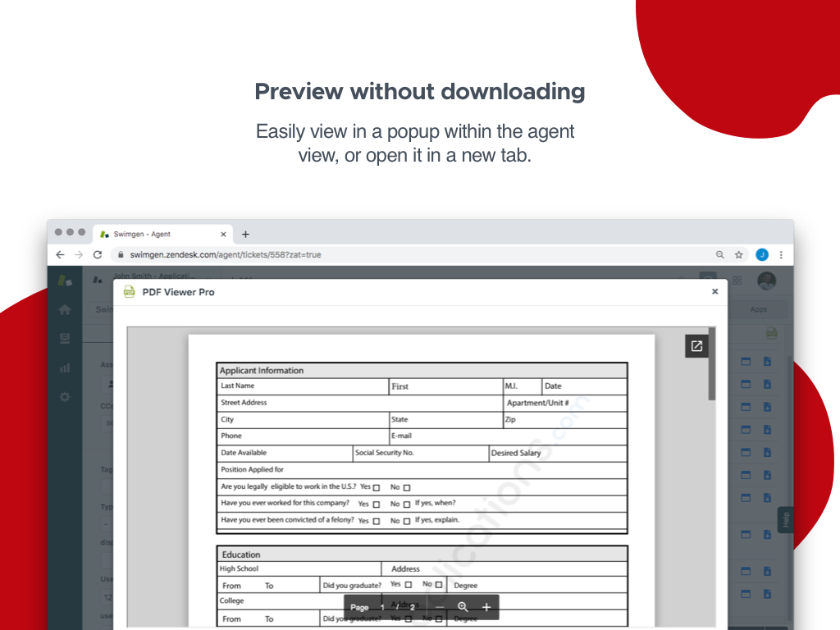Check Yes for legally eligible to work
The height and width of the screenshot is (630, 840).
coord(376,488)
